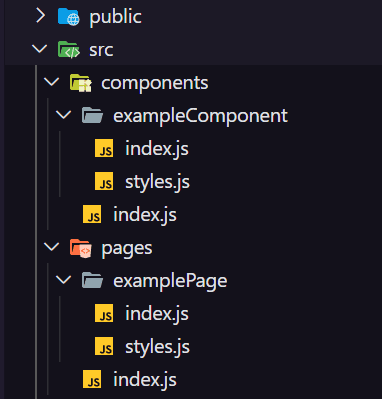Viewport: 382px width, 399px height.
Task: Click the gray examplePage folder icon
Action: coord(92,280)
